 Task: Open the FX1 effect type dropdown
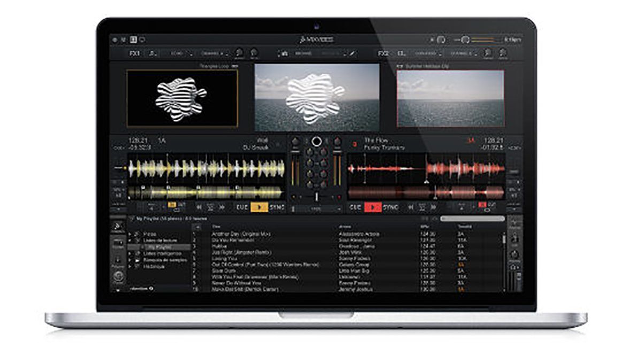click(180, 53)
